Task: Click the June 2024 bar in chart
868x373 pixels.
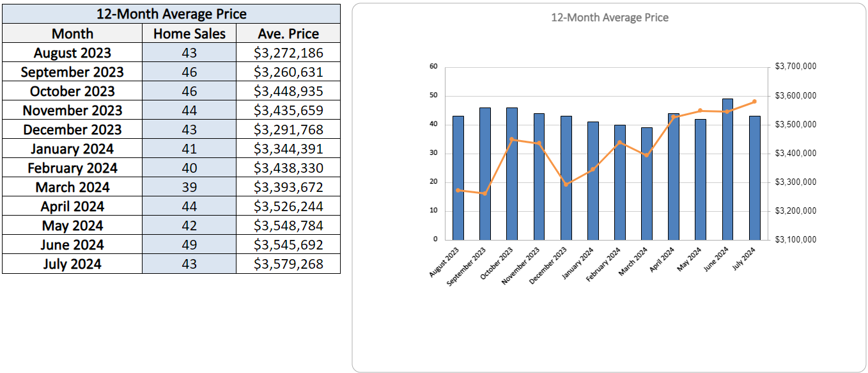Action: [x=727, y=169]
